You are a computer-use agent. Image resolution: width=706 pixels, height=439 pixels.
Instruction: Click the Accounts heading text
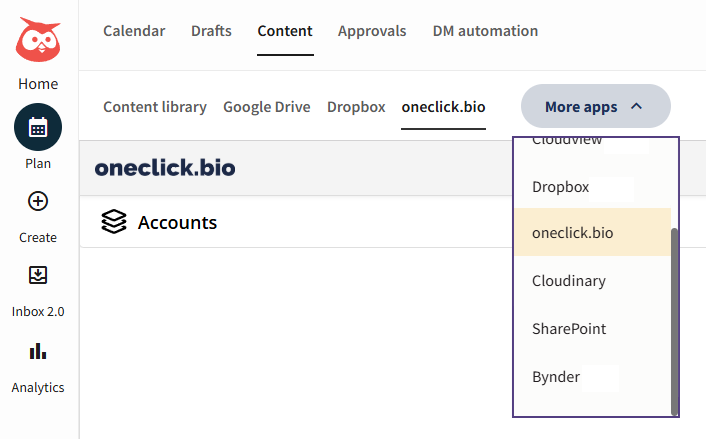coord(177,222)
